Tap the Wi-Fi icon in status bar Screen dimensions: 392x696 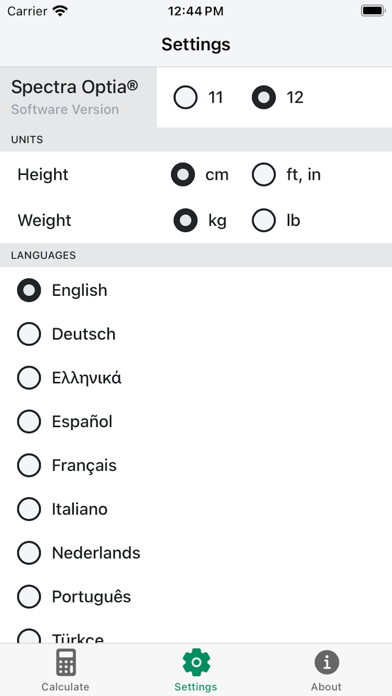tap(60, 11)
